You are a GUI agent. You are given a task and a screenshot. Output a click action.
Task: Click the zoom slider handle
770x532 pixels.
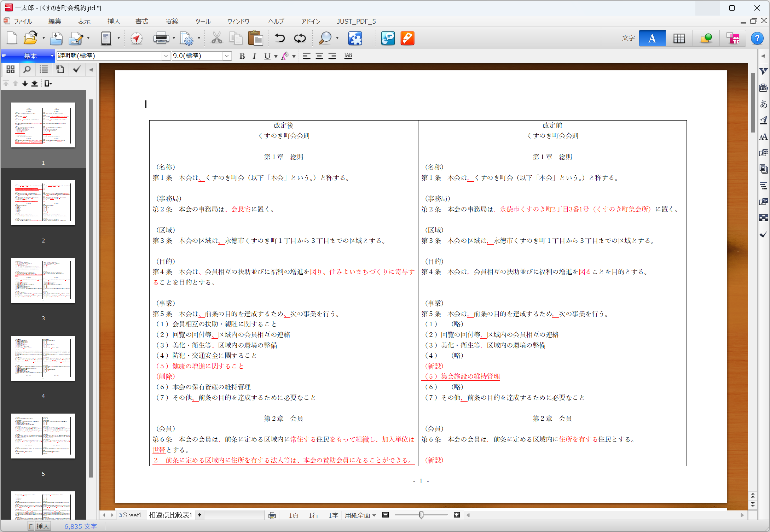tap(421, 515)
